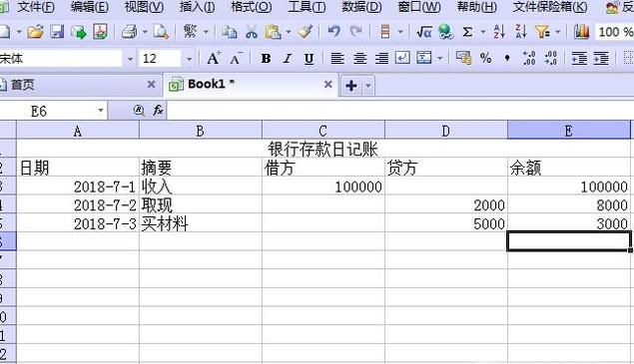Image resolution: width=634 pixels, height=364 pixels.
Task: Decrease decimal places
Action: pos(551,59)
